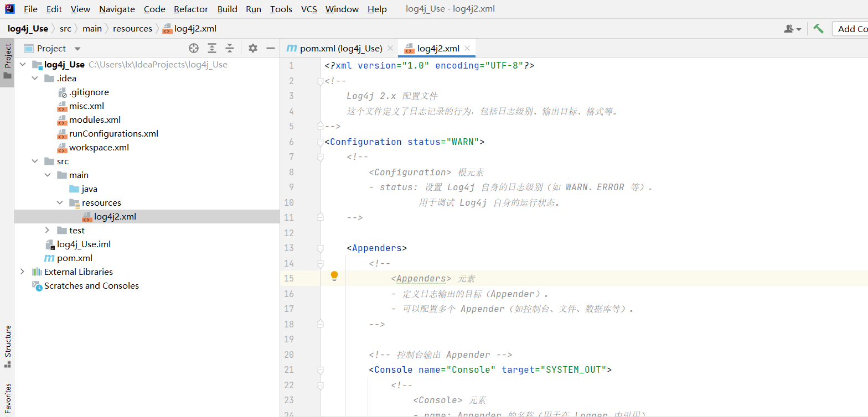The image size is (868, 417).
Task: Click Collapse All icon in Project panel
Action: (x=230, y=48)
